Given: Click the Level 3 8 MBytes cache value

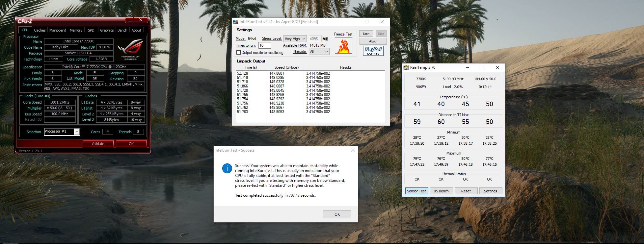Looking at the screenshot, I should point(112,120).
